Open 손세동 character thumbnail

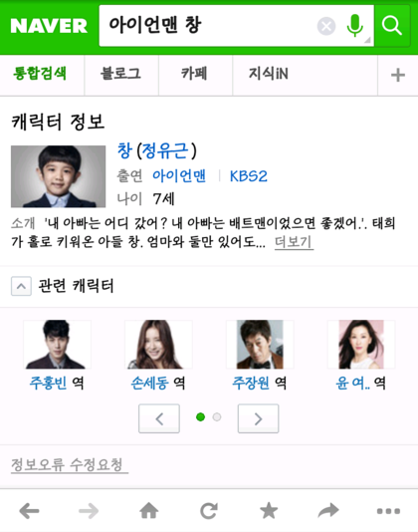pos(158,345)
